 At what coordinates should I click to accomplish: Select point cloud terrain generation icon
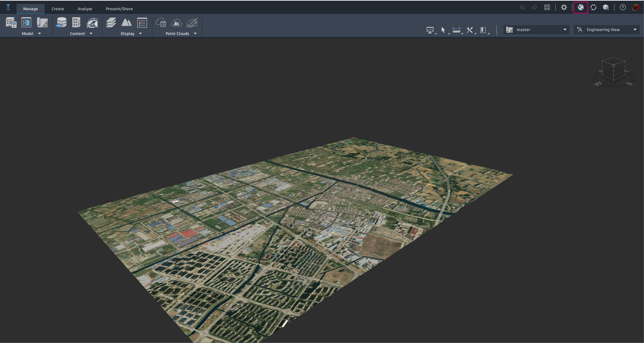177,23
